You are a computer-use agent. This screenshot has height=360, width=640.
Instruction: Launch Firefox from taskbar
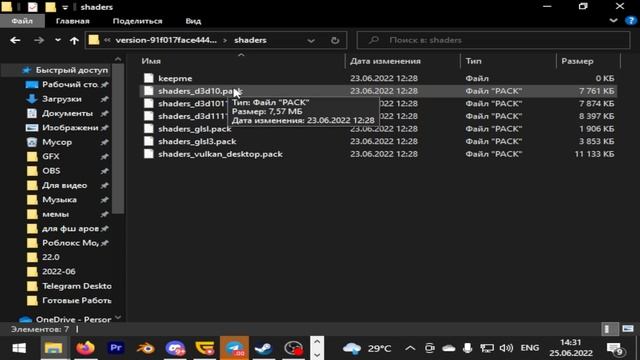85,348
